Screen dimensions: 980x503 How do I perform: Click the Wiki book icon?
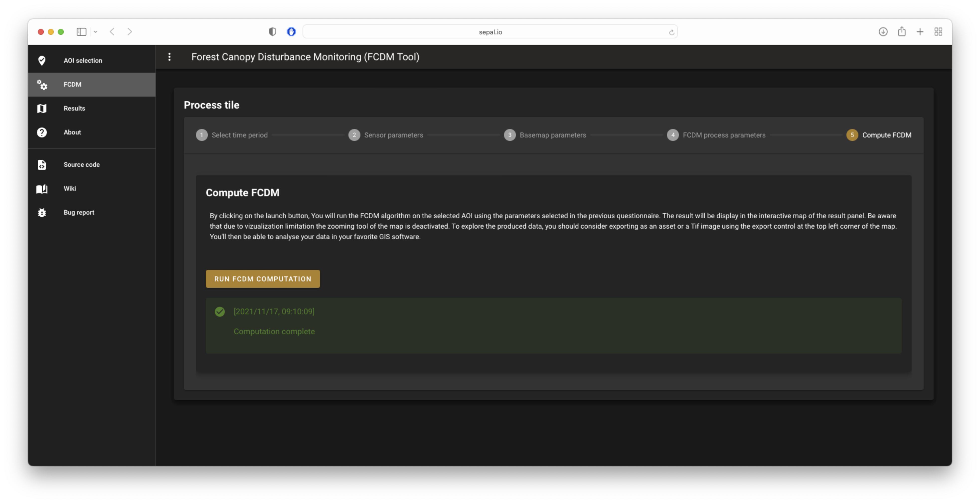coord(42,189)
